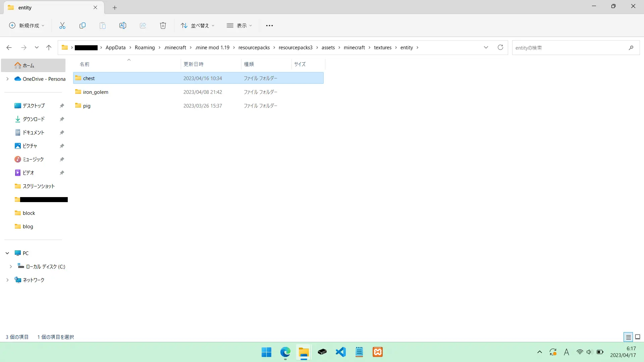Click the 新規作成 button
The width and height of the screenshot is (644, 362).
click(x=26, y=25)
